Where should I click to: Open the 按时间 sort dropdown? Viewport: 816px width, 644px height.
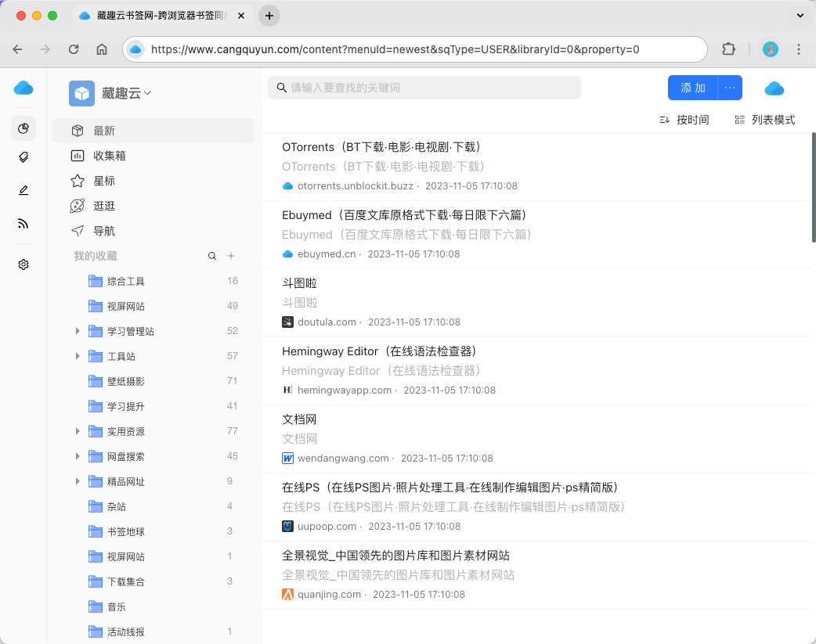(684, 121)
